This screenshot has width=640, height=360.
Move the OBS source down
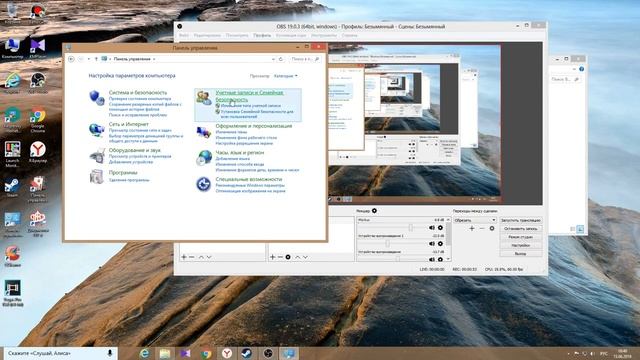305,257
